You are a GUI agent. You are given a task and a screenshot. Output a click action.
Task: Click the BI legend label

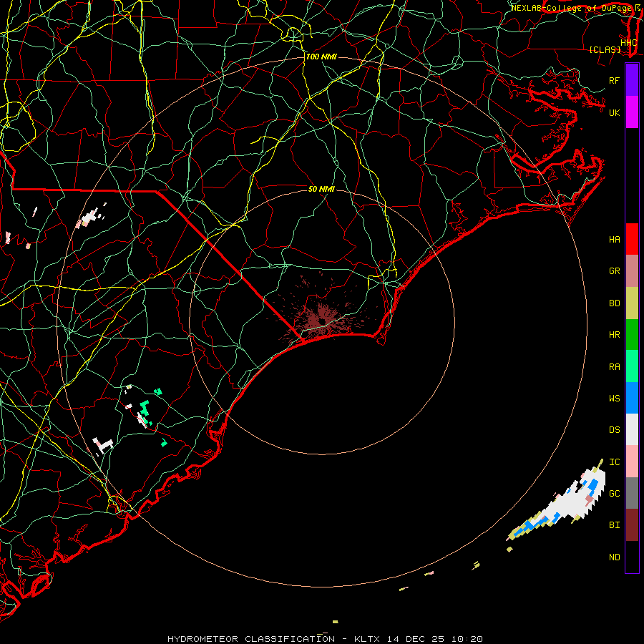614,525
